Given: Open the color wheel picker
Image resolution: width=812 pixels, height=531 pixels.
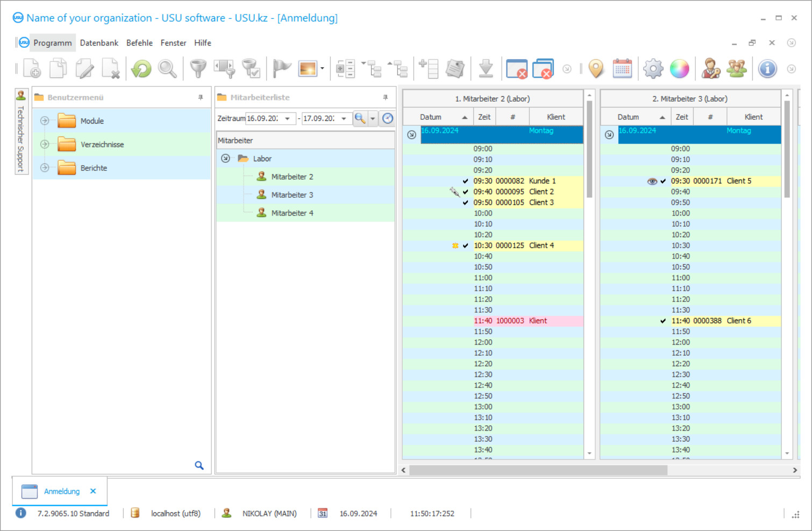Looking at the screenshot, I should tap(679, 68).
